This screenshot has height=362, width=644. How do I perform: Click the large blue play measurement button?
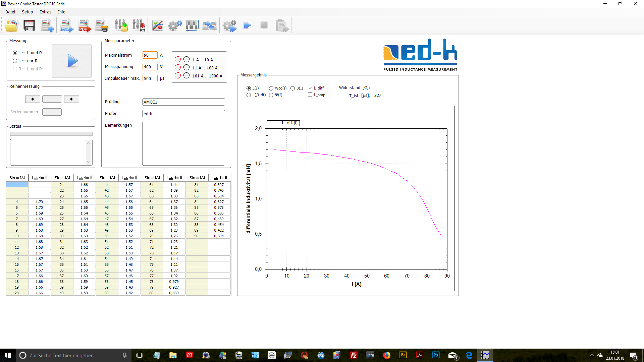point(72,61)
